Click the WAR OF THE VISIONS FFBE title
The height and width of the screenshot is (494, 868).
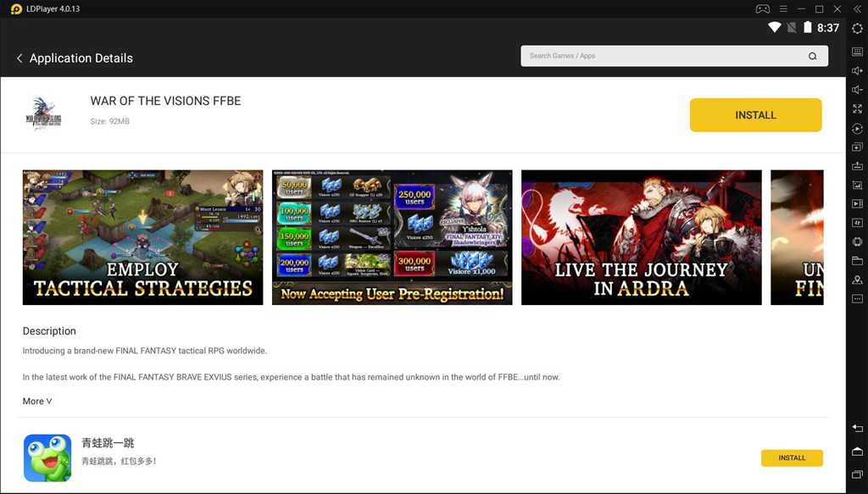pyautogui.click(x=165, y=101)
